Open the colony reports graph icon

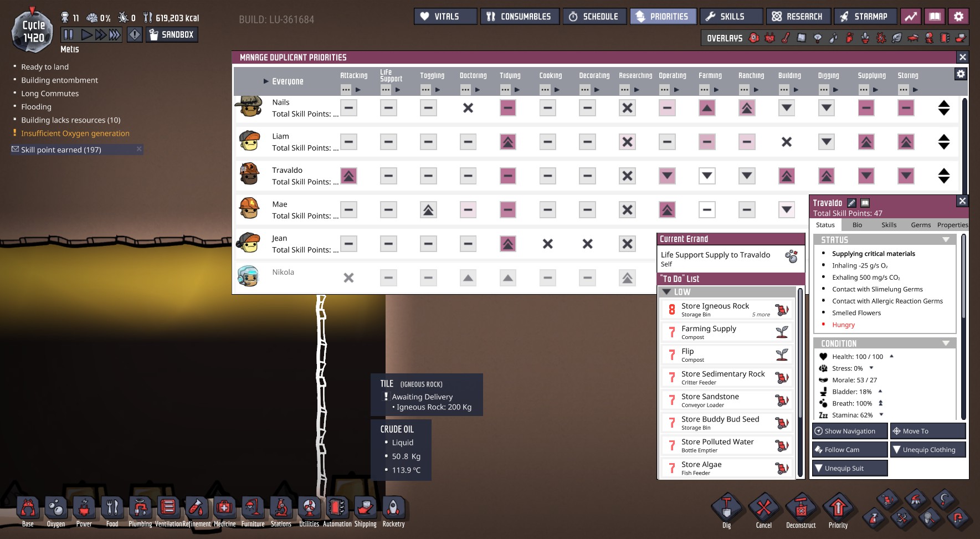pos(911,17)
